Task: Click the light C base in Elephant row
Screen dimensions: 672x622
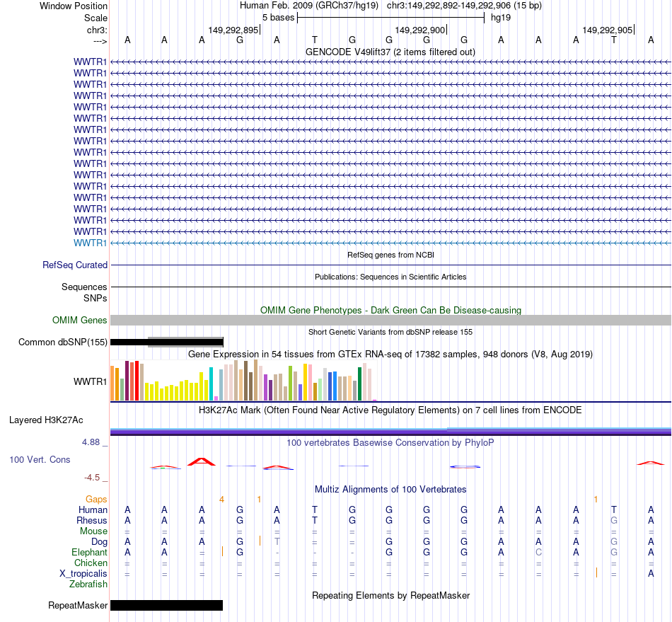Action: [538, 552]
